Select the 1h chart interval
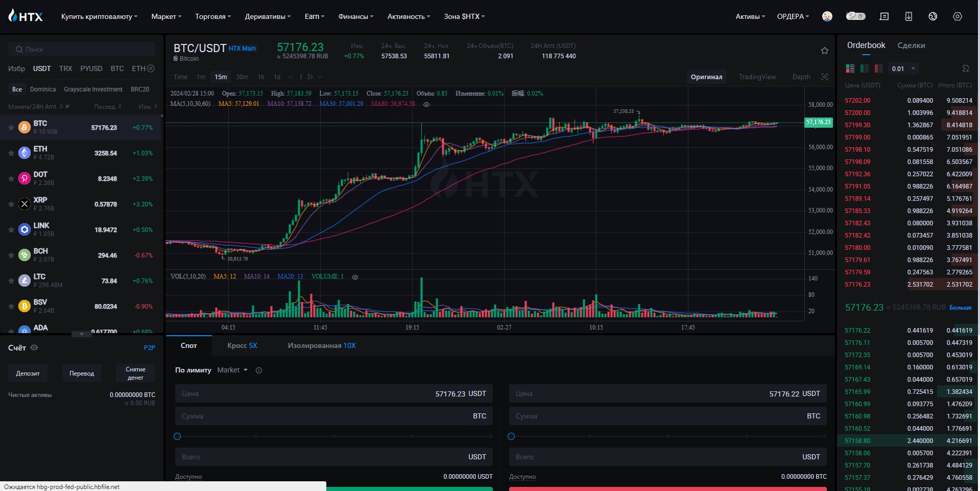 pos(261,77)
